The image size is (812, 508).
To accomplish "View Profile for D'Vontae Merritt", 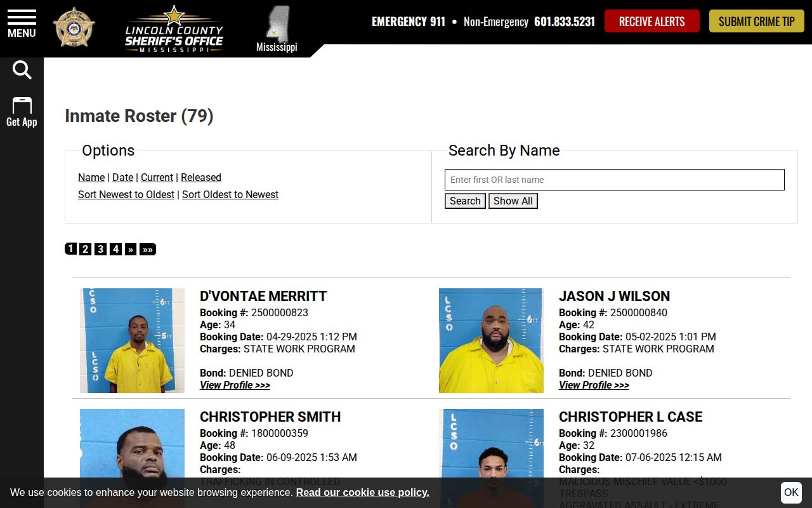I will pos(235,385).
